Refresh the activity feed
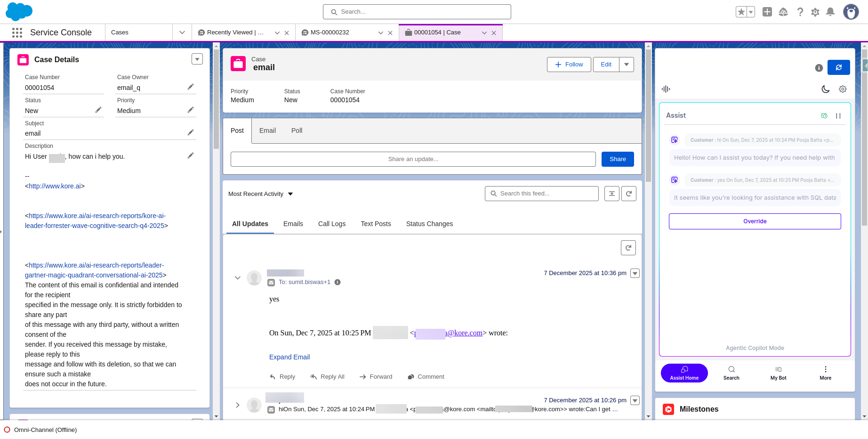This screenshot has width=868, height=439. point(629,194)
